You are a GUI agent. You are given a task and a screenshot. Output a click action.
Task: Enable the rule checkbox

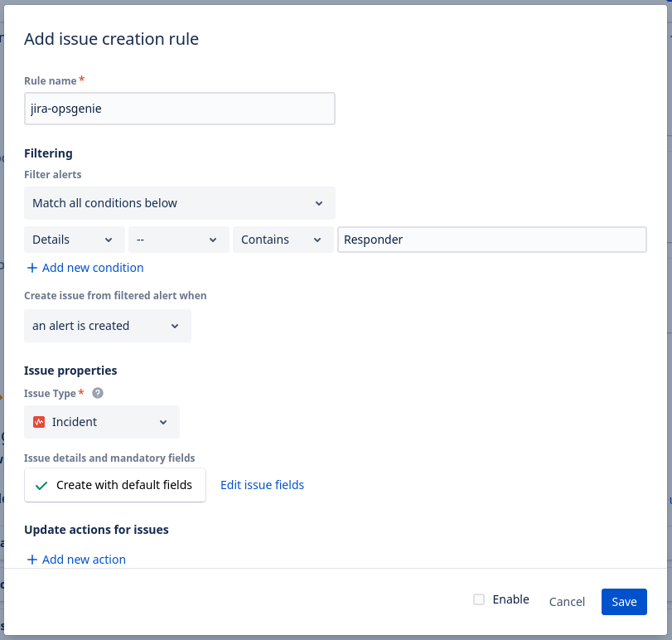(x=479, y=599)
